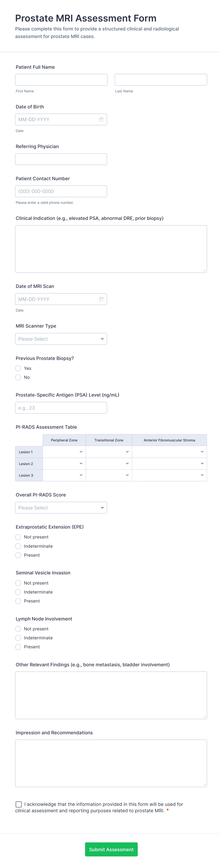The image size is (220, 868).
Task: Expand the MRI Scanner Type dropdown
Action: (61, 339)
